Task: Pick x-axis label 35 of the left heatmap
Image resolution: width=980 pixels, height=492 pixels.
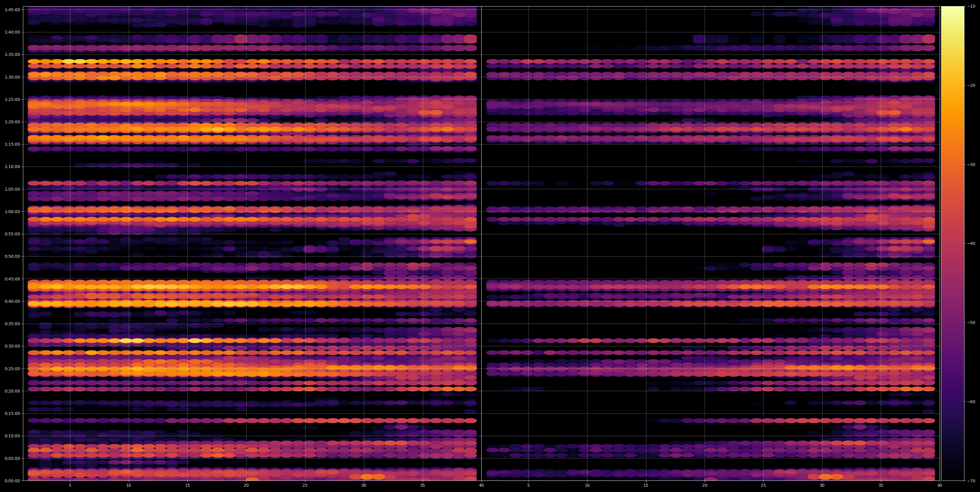Action: [423, 485]
